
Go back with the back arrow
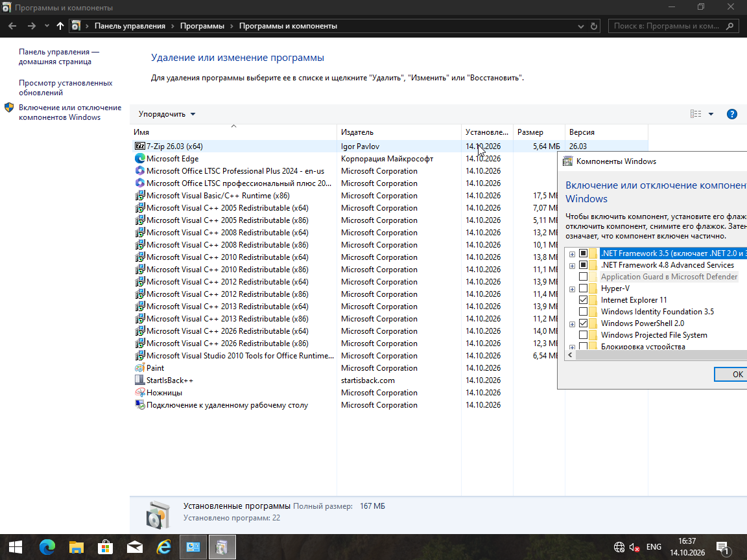coord(12,26)
